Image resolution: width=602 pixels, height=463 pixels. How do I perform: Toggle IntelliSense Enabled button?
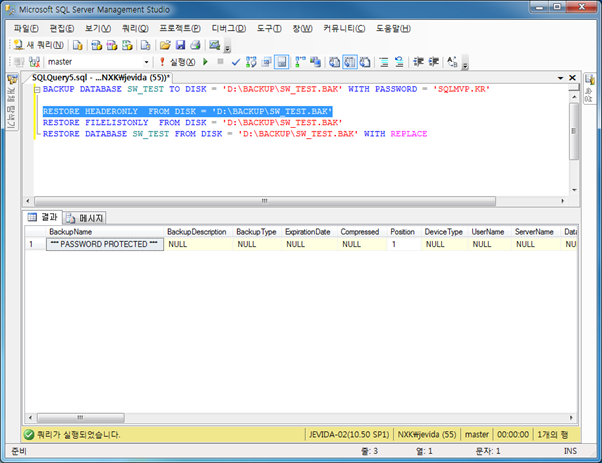281,62
